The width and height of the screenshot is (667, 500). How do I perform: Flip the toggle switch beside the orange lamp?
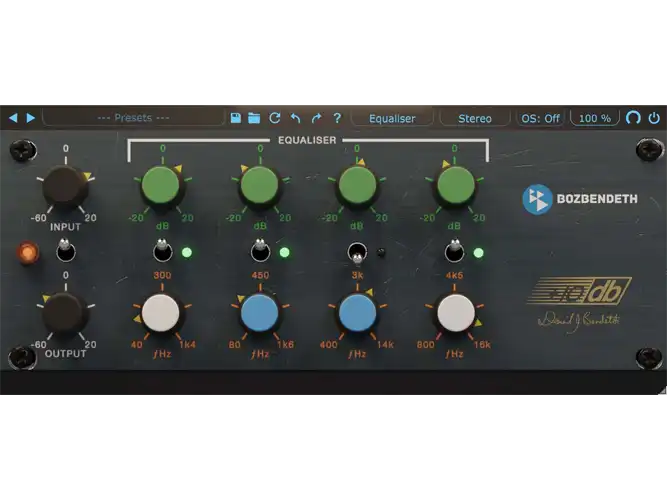coord(66,251)
